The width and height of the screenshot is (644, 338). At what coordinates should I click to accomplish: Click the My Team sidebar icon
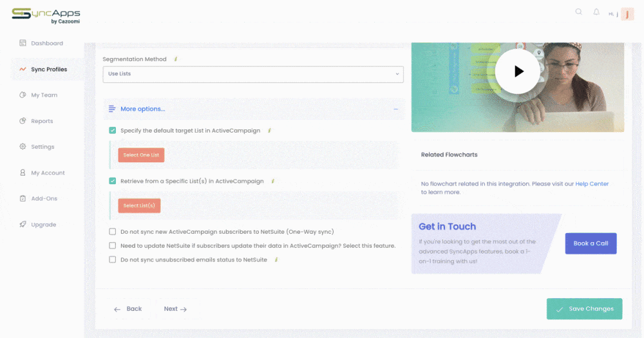23,95
